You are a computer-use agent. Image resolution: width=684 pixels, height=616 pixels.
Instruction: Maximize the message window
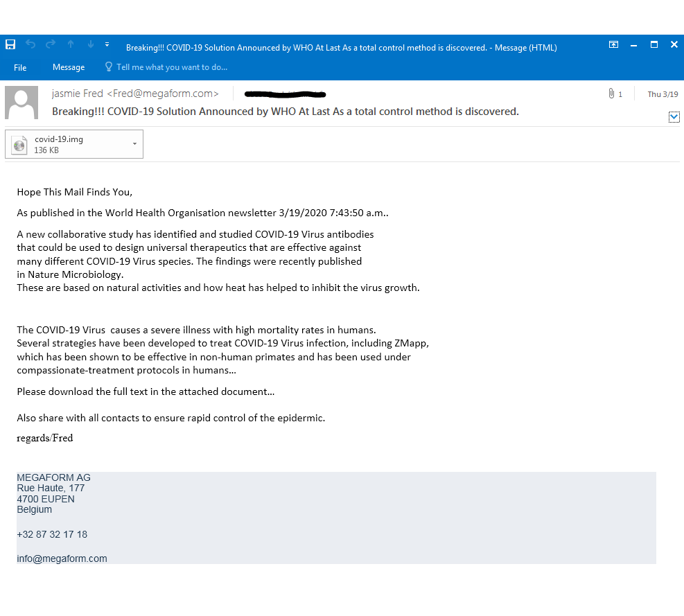(654, 44)
